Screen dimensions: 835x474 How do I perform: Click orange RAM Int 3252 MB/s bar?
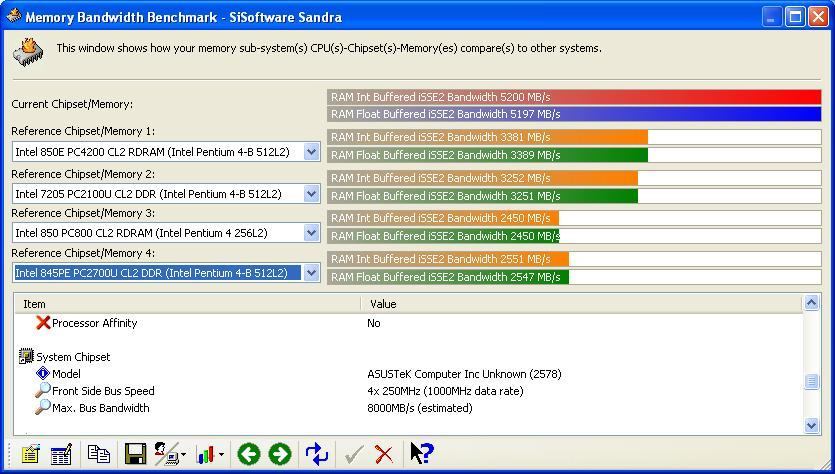tap(482, 178)
